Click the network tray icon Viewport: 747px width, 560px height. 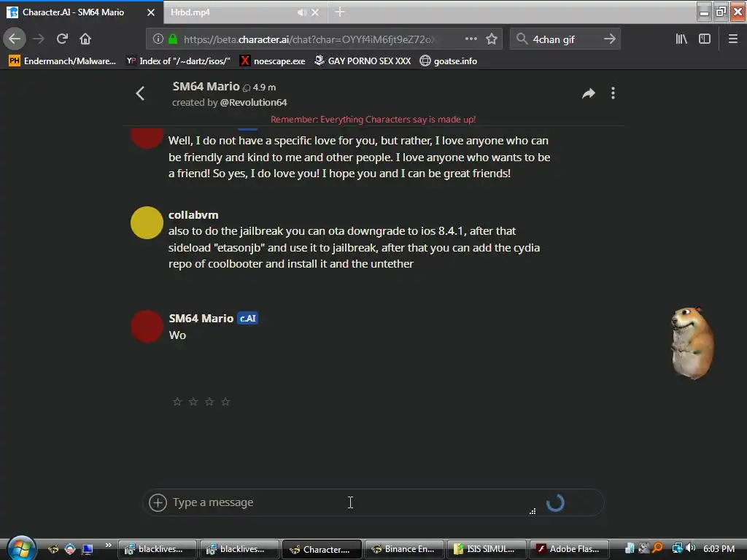(x=677, y=548)
